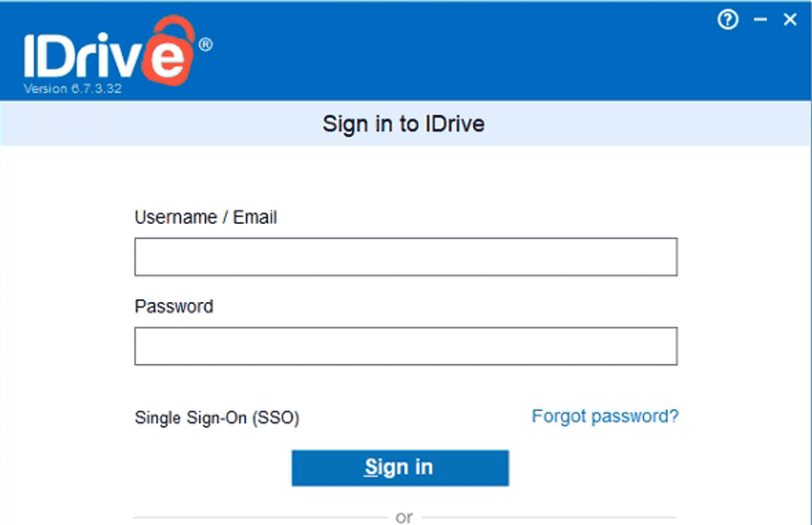The image size is (812, 525).
Task: Click the IDrive logo
Action: coord(108,55)
